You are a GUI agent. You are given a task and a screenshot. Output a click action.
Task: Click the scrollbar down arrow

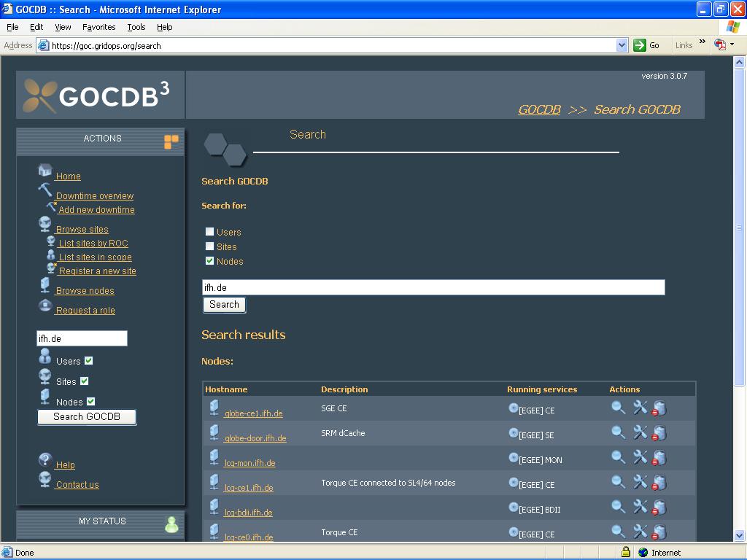(740, 536)
